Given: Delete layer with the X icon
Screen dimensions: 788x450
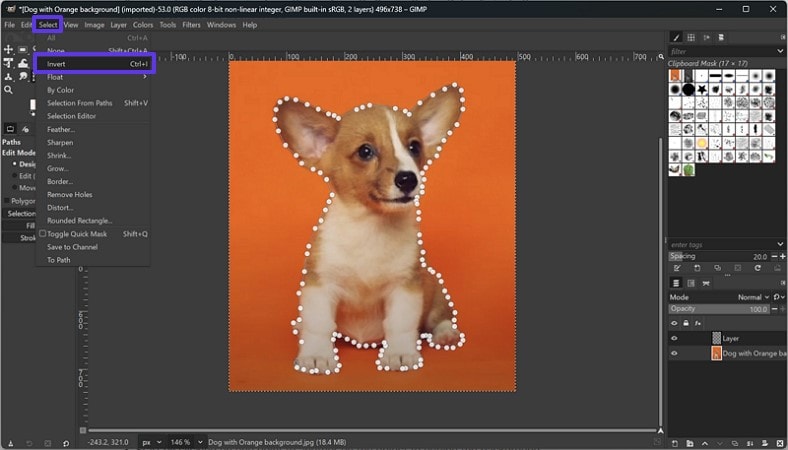Looking at the screenshot, I should (779, 443).
